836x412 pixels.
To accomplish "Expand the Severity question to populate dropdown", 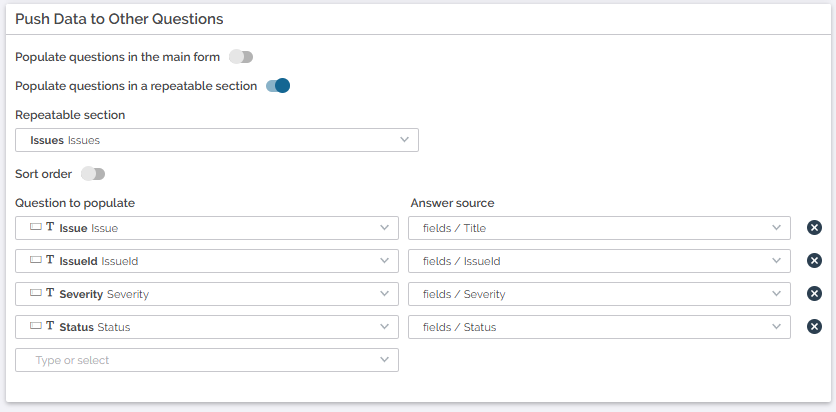I will 207,294.
